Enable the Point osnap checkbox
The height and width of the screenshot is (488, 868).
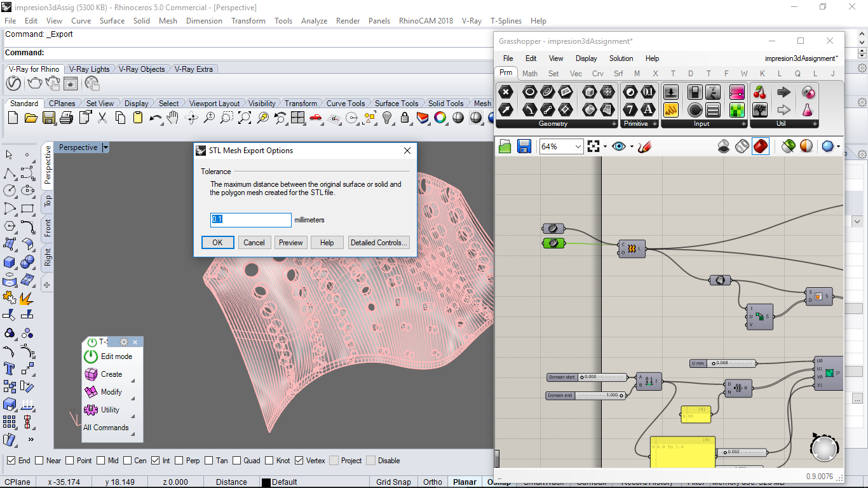pos(69,461)
